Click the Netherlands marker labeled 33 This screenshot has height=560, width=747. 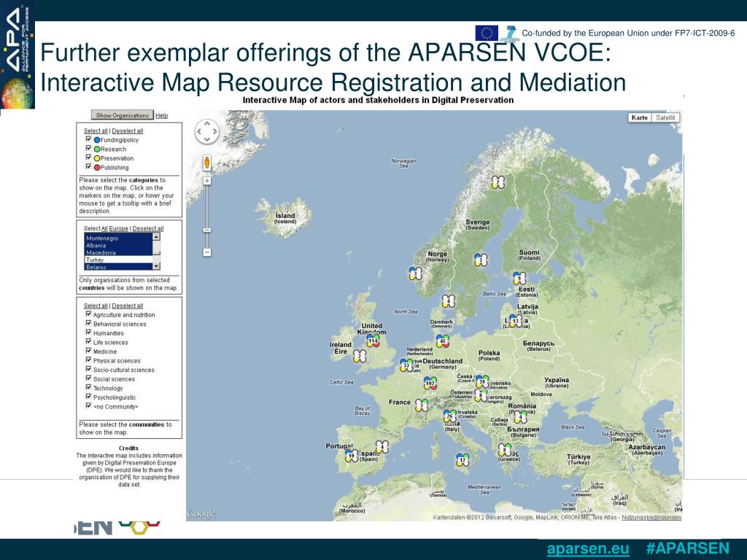coord(406,365)
